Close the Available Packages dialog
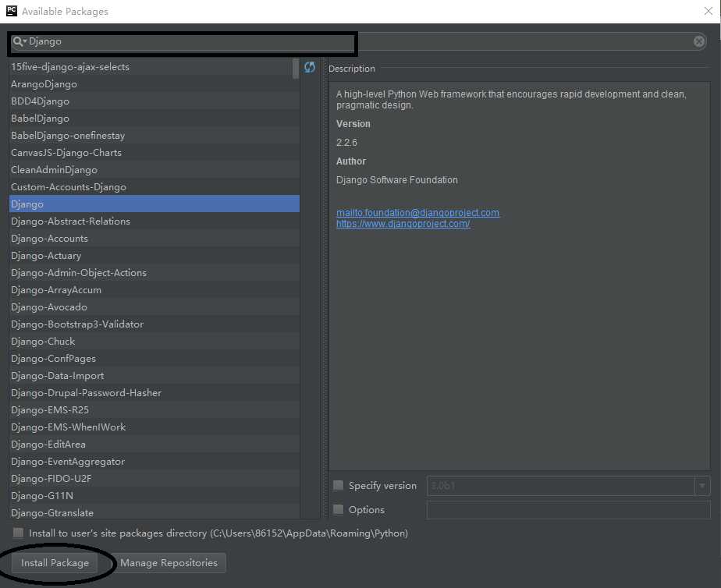This screenshot has height=588, width=721. click(x=709, y=11)
